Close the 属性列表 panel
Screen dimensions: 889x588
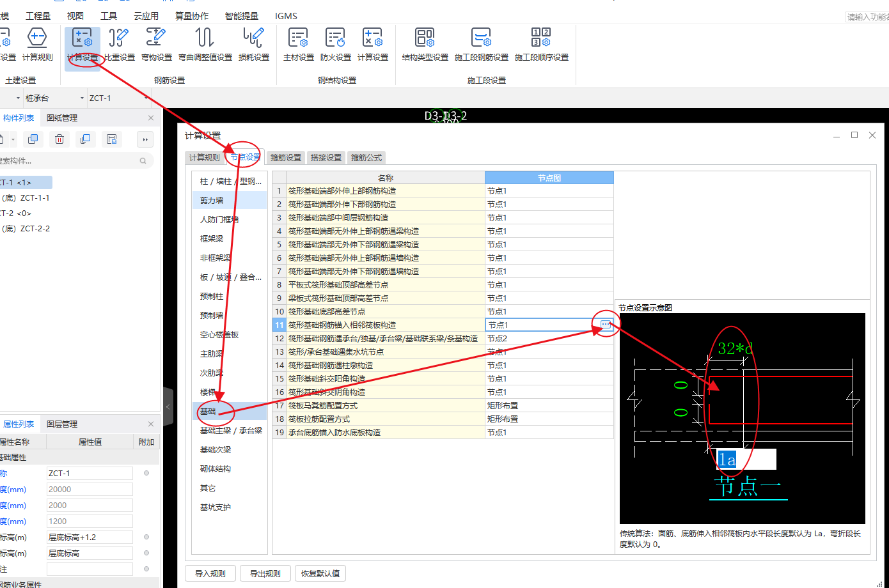tap(151, 424)
